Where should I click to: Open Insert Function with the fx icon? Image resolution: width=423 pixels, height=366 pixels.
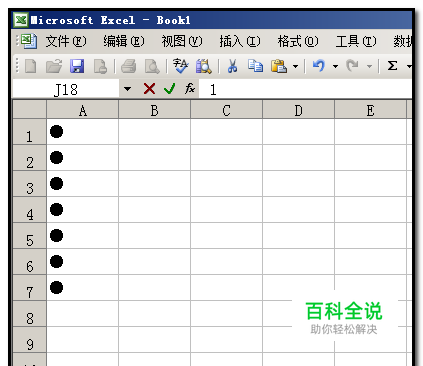tap(190, 88)
